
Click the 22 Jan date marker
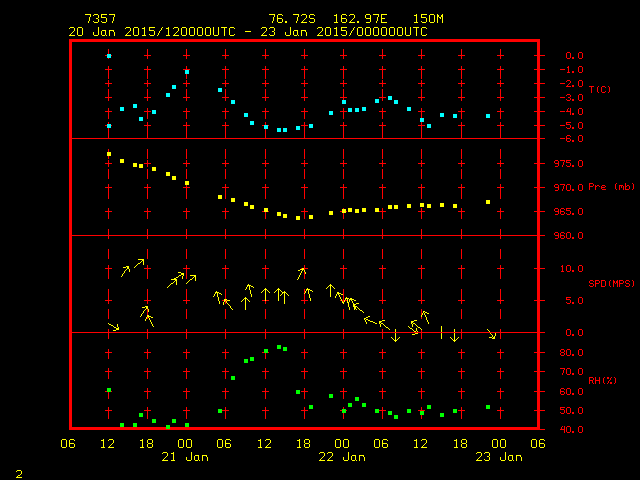[341, 457]
